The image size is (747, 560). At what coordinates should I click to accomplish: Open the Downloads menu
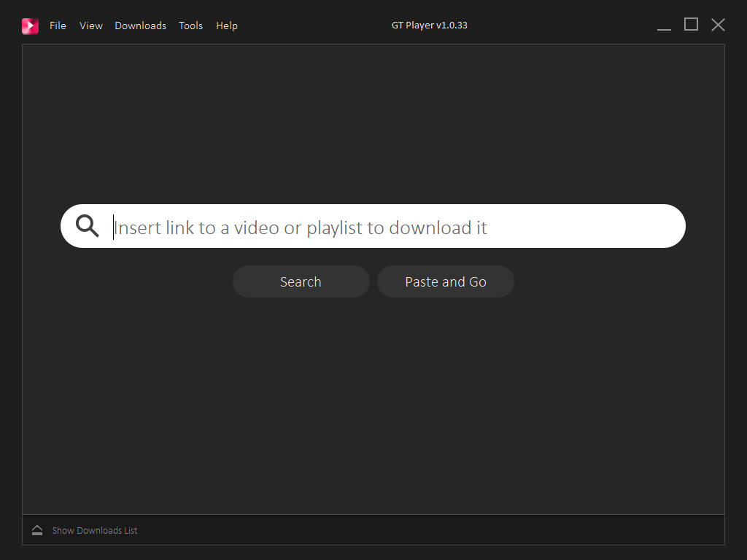click(140, 26)
